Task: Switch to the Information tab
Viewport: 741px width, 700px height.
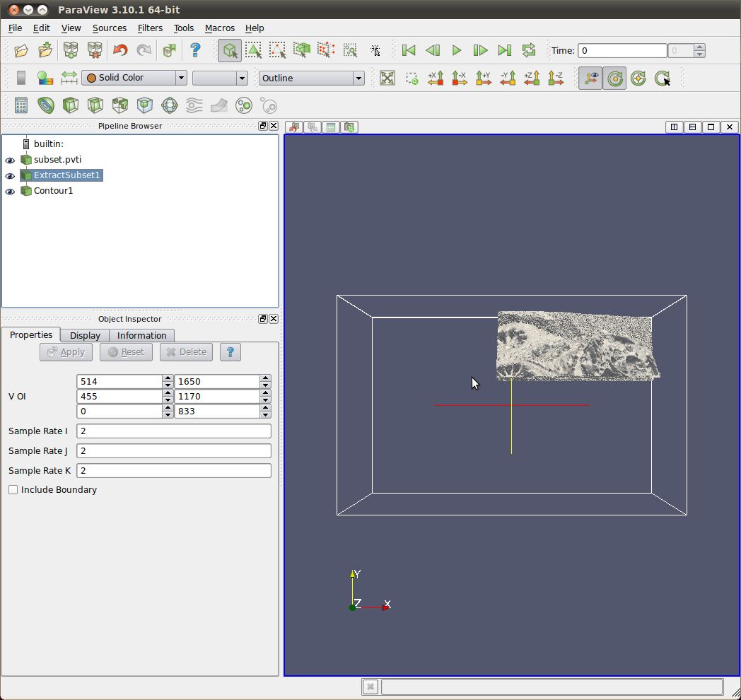Action: pos(141,336)
